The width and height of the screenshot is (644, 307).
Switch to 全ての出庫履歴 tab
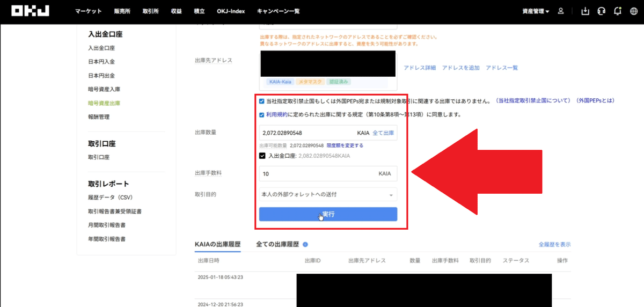tap(277, 244)
